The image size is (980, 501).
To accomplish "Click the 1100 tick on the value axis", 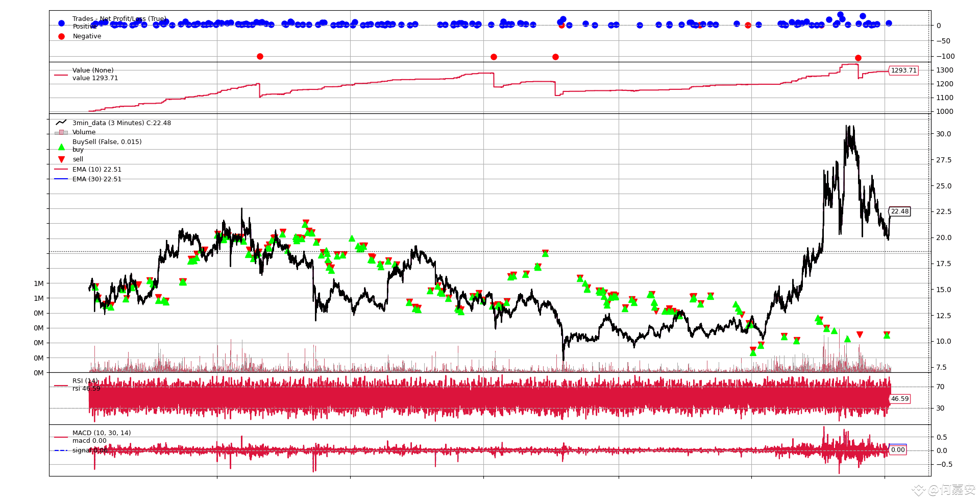I will 945,98.
